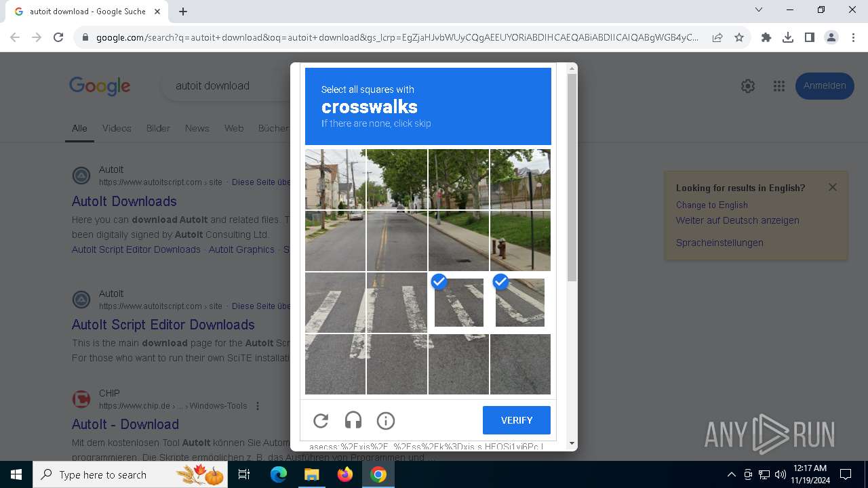Open Task View on taskbar
This screenshot has width=868, height=488.
click(245, 474)
